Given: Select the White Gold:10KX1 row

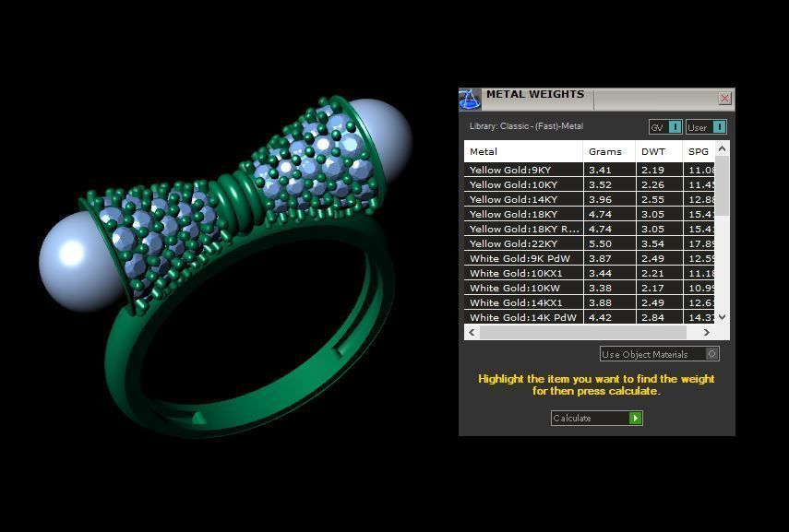Looking at the screenshot, I should [590, 273].
